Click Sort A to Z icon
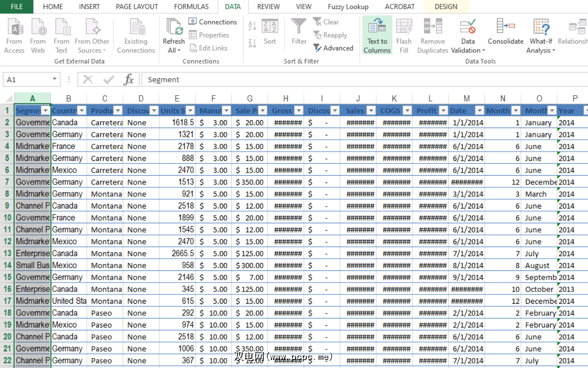The width and height of the screenshot is (588, 368). click(252, 26)
